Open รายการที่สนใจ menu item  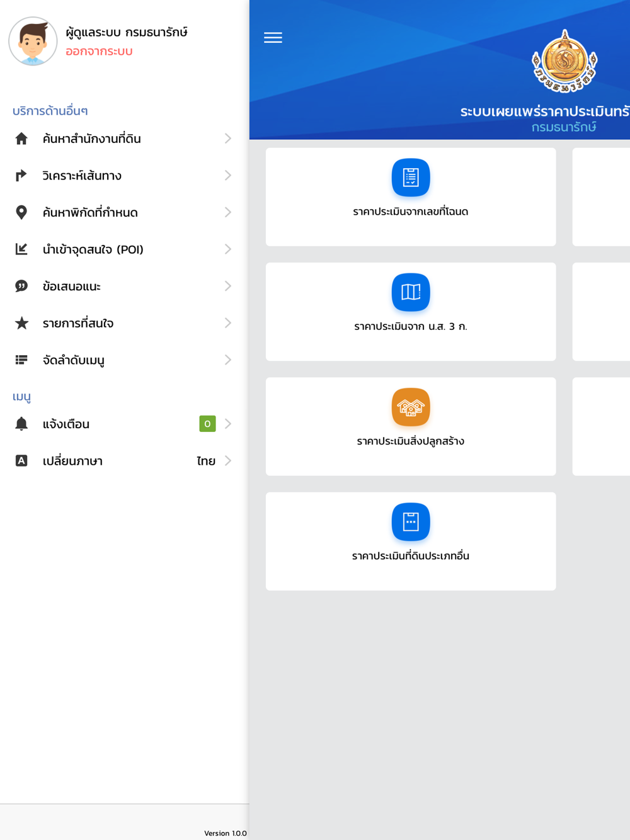[123, 323]
